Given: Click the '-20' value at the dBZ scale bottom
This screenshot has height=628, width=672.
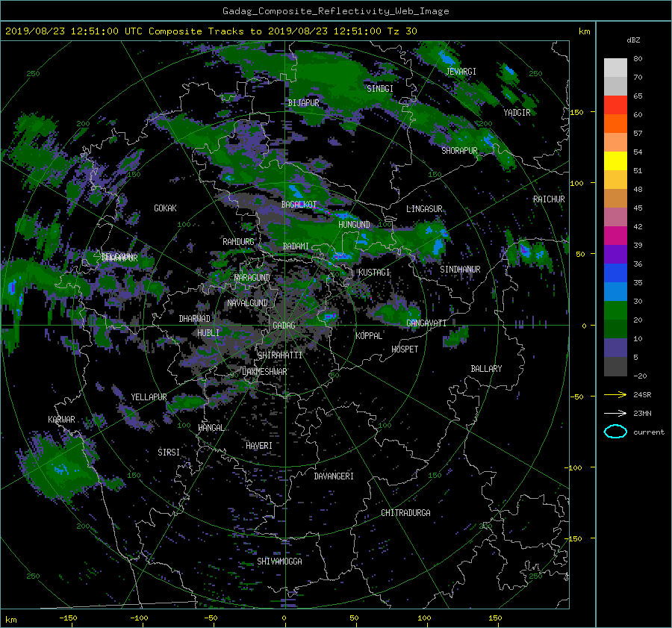Looking at the screenshot, I should click(640, 376).
